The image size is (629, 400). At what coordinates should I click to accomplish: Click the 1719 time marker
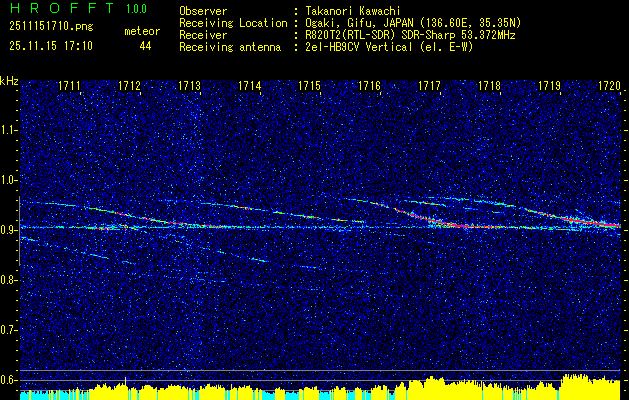tap(550, 86)
